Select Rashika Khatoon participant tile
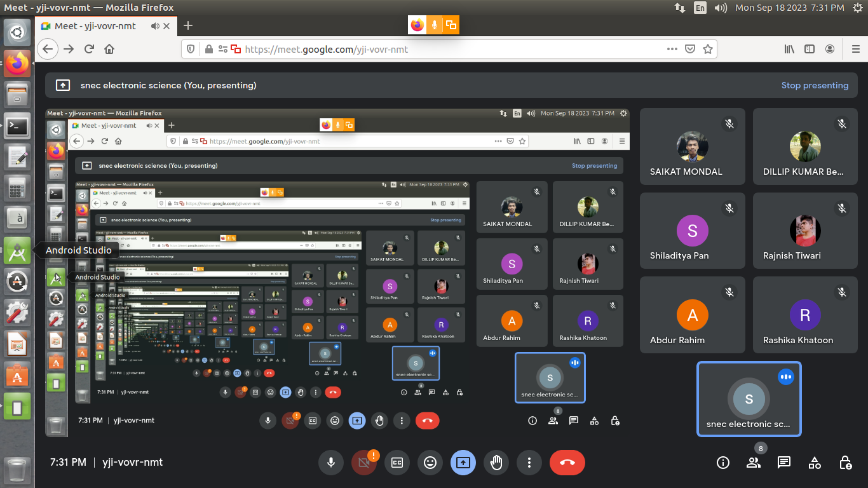868x488 pixels. 805,315
